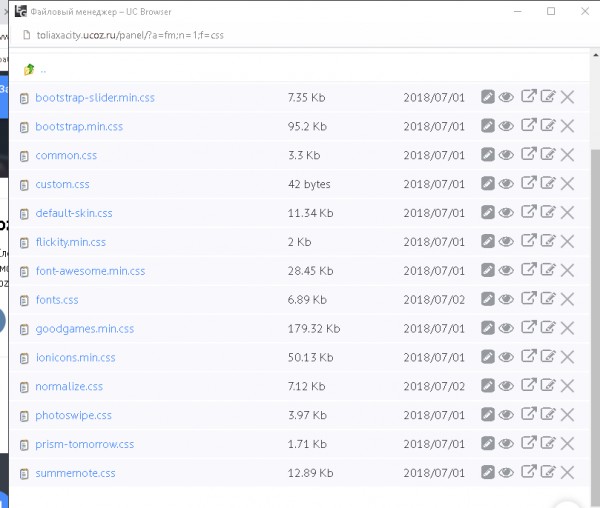
Task: Preview fonts.css with eye icon
Action: (506, 299)
